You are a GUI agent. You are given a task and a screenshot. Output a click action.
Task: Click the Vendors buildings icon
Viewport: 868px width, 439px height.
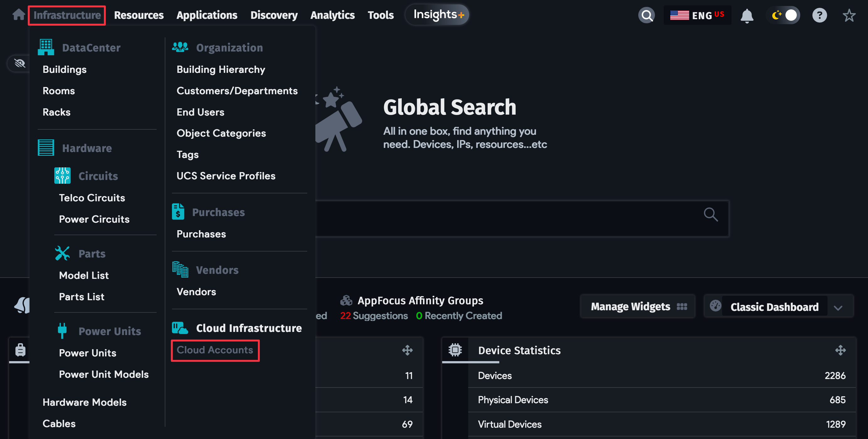coord(179,269)
